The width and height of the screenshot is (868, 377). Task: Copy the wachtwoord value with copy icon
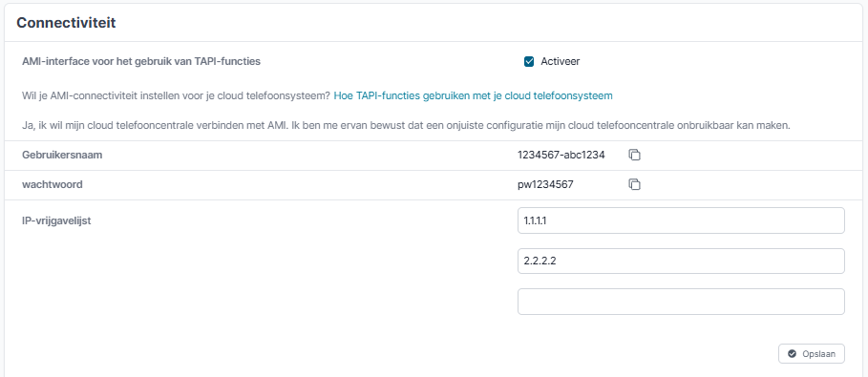point(634,184)
